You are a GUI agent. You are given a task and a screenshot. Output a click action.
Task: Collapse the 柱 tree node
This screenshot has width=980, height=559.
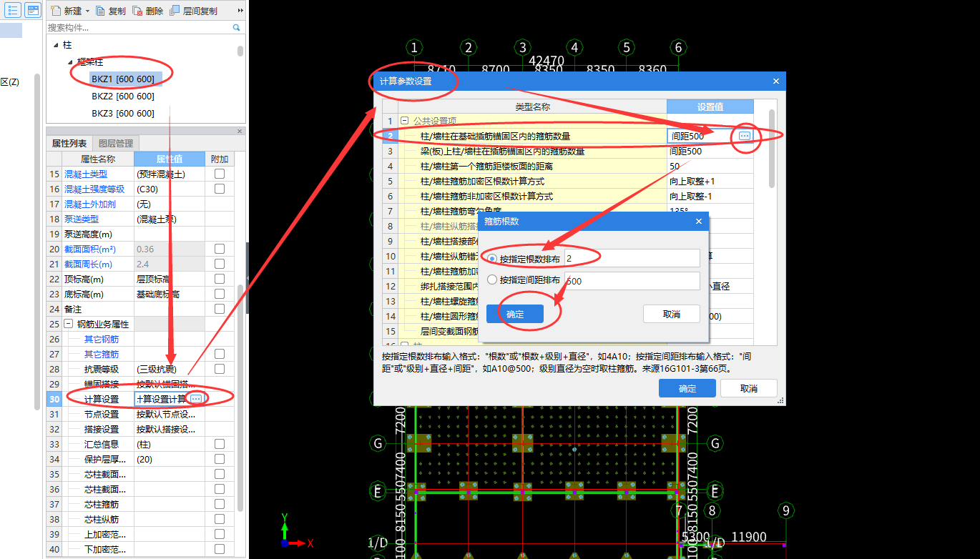pos(56,45)
